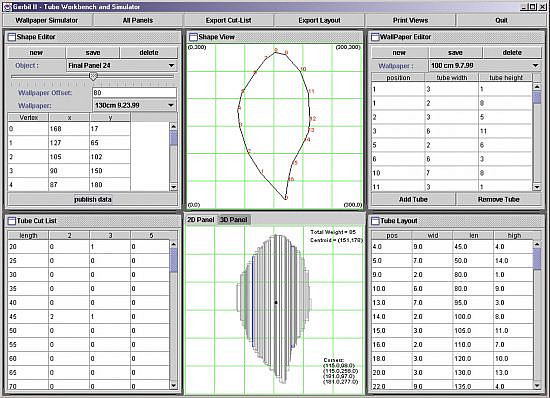Click the Wallpaper Offset input field
The image size is (550, 398).
point(134,93)
